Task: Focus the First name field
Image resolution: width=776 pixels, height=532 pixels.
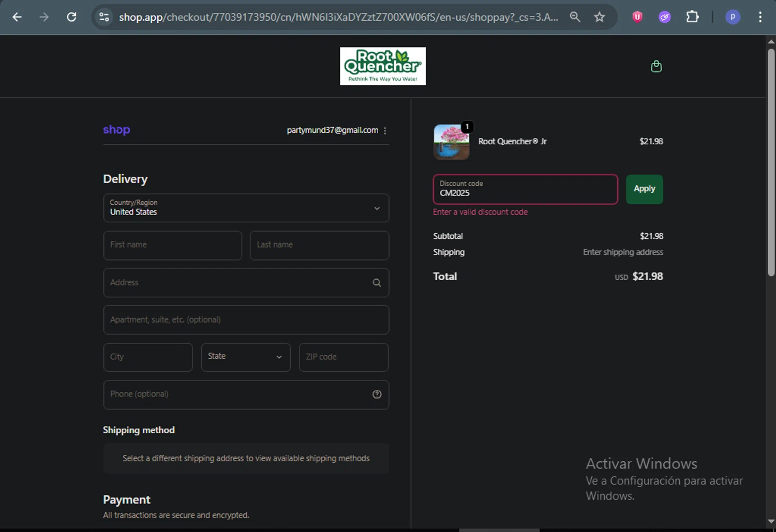Action: point(173,245)
